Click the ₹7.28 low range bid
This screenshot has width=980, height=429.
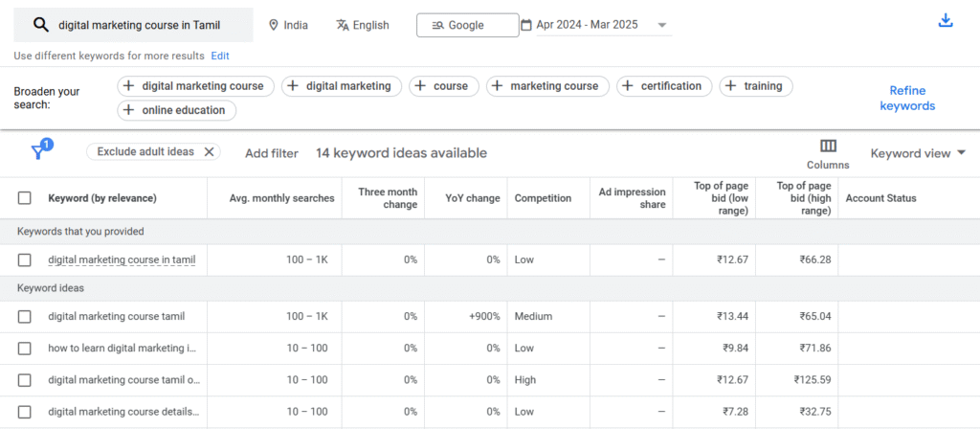(736, 412)
